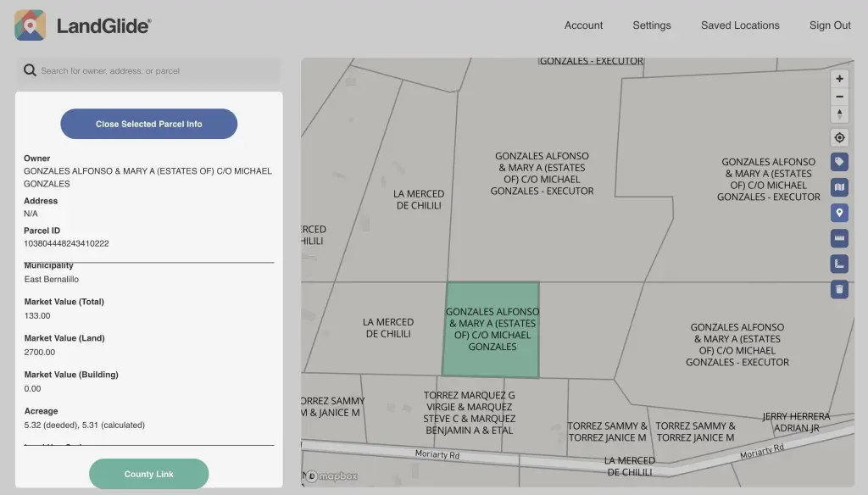
Task: Click the search magnifier icon
Action: click(30, 71)
